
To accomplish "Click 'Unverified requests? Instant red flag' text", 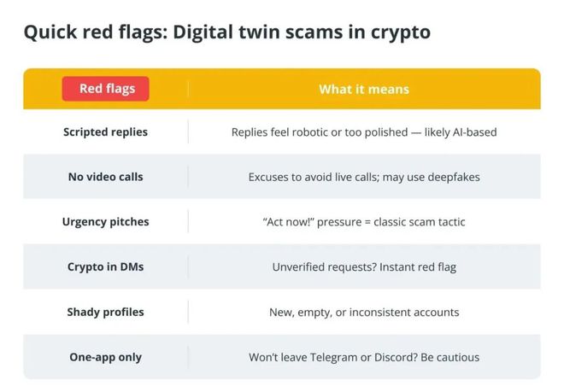I will click(x=364, y=267).
